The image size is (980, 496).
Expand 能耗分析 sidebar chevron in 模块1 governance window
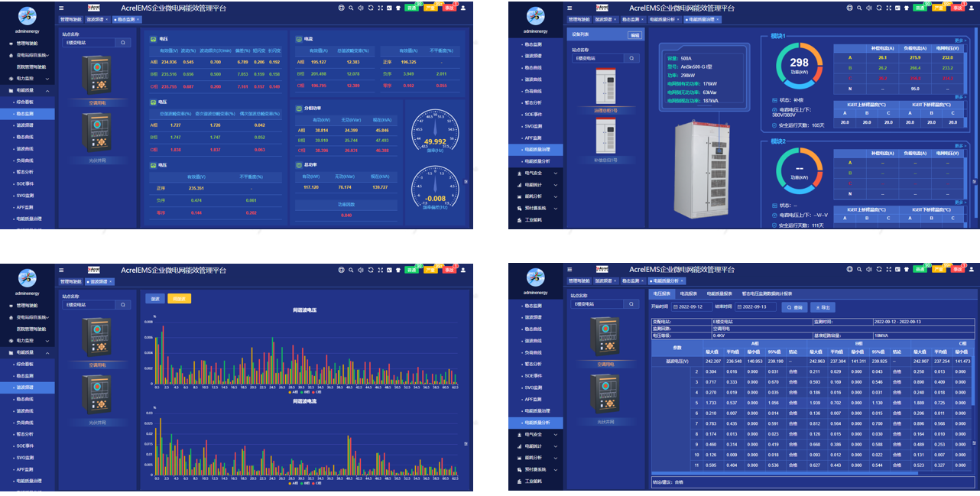(556, 196)
